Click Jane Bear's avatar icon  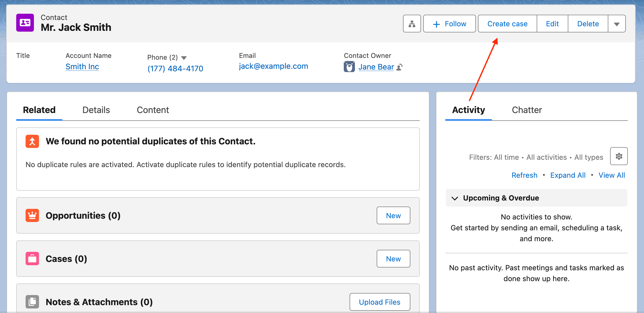[x=349, y=66]
